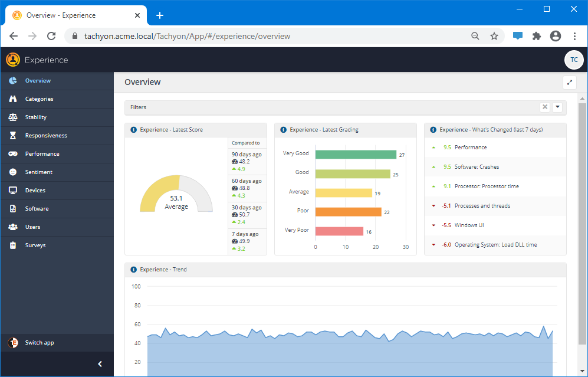
Task: Click the Very Poor red bar
Action: (339, 231)
